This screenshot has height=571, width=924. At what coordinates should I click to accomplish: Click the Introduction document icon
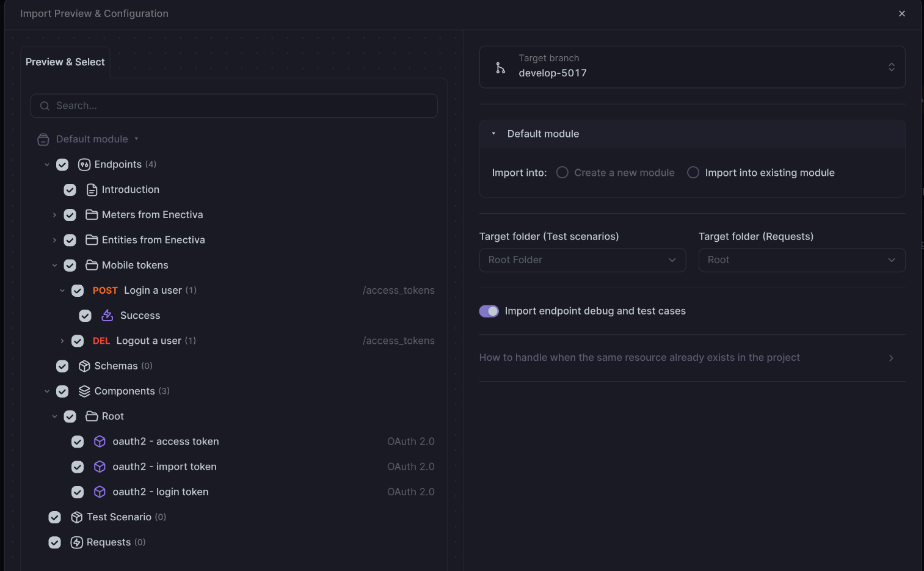click(x=92, y=190)
